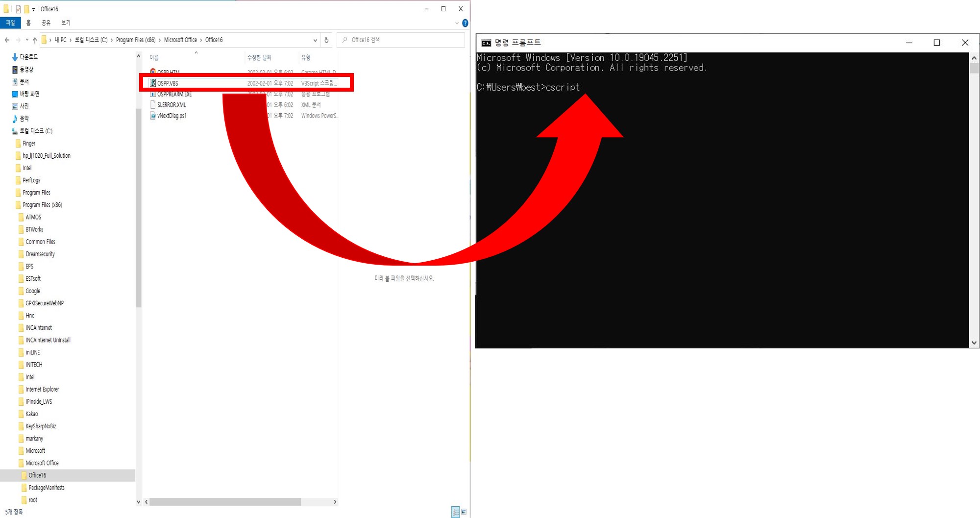The width and height of the screenshot is (980, 518).
Task: Click navigation pane scroll down arrow
Action: click(x=138, y=502)
